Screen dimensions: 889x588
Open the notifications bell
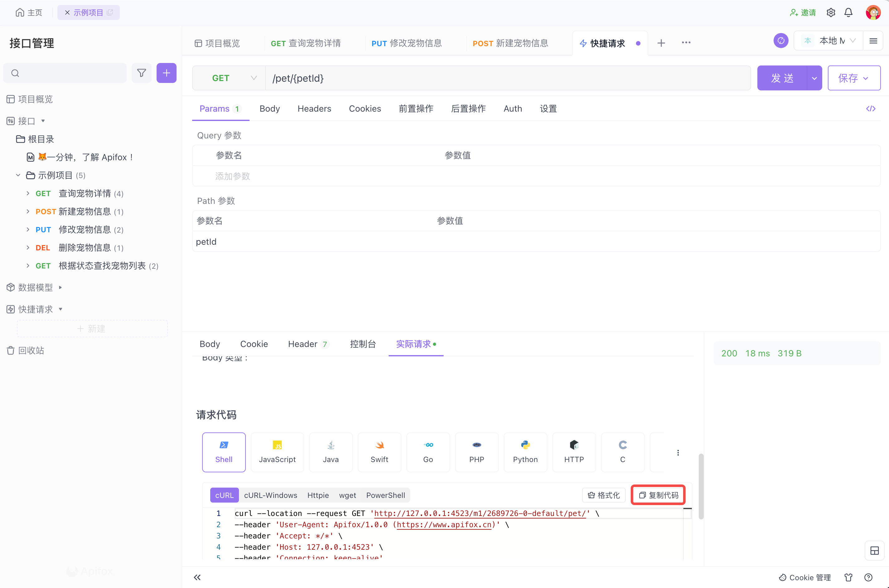tap(848, 12)
